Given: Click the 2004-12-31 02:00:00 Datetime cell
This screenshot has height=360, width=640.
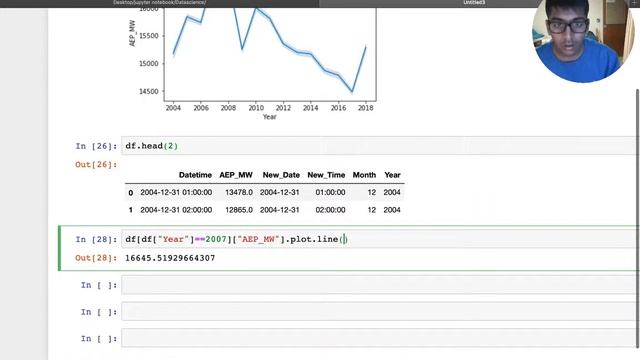Looking at the screenshot, I should 176,210.
